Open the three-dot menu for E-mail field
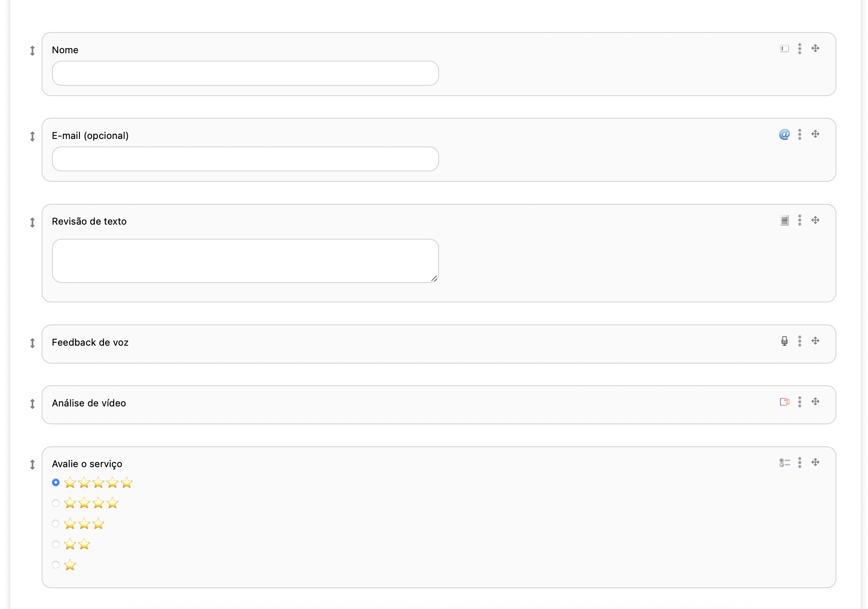The width and height of the screenshot is (868, 609). point(800,134)
